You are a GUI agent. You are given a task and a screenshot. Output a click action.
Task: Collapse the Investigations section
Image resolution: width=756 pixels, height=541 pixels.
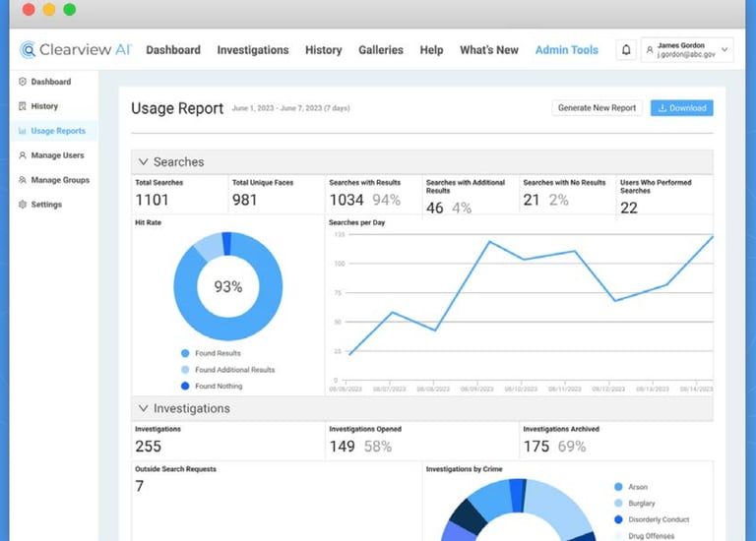tap(143, 408)
